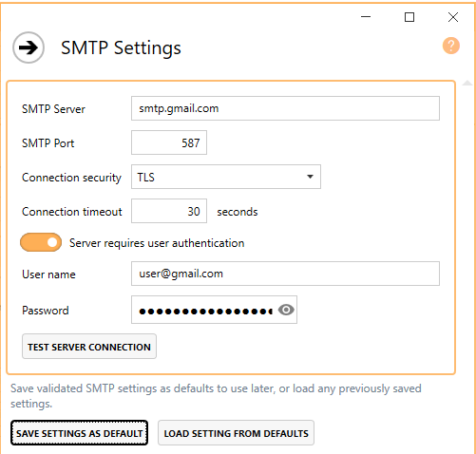
Task: Click the "SMTP Server" label
Action: (x=53, y=109)
